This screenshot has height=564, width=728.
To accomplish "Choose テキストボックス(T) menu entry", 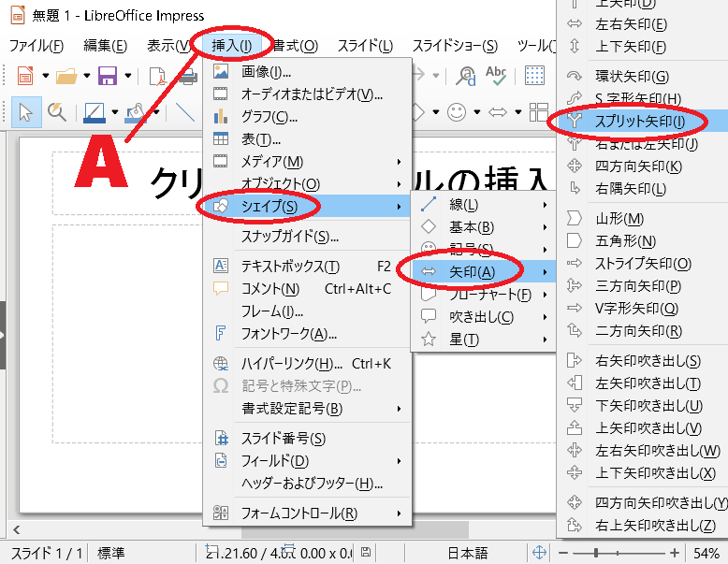I will pos(307,267).
